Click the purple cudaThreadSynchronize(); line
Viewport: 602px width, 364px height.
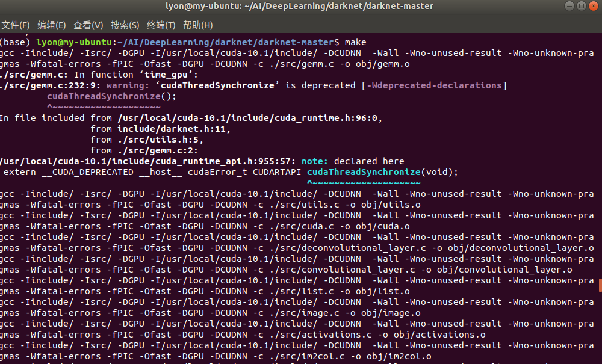click(x=112, y=96)
